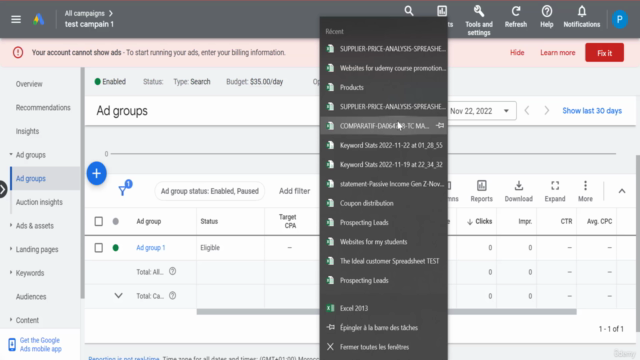Pin the COMPARATIF file in jump list
The image size is (640, 360).
click(440, 126)
